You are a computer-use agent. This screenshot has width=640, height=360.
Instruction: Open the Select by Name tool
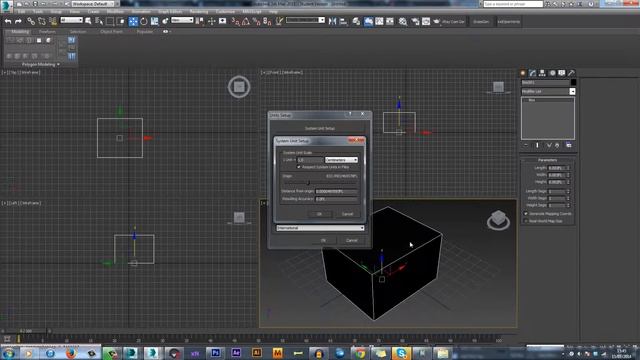coord(99,21)
